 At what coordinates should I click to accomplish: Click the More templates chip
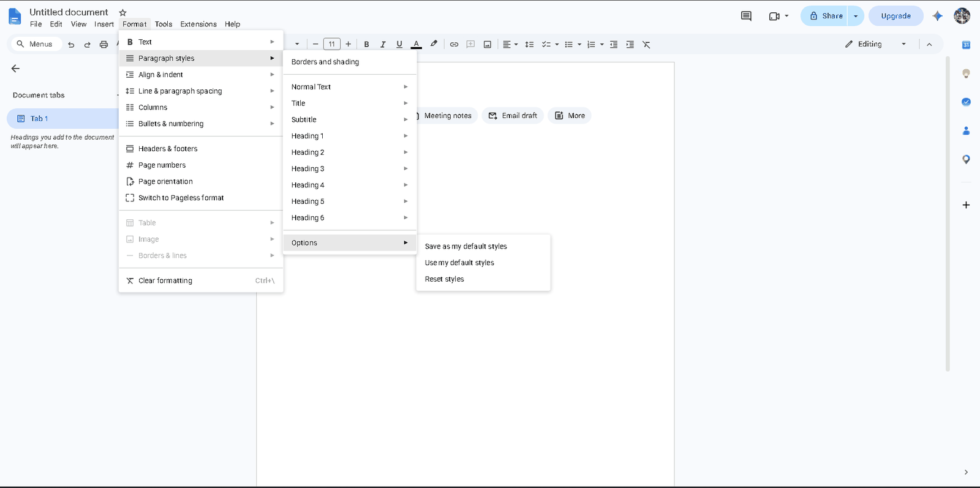570,116
